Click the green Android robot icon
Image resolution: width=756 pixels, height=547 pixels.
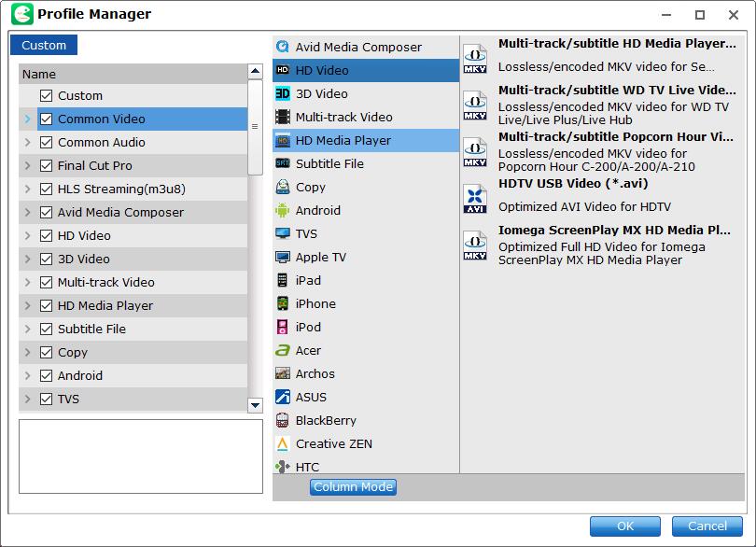click(283, 210)
